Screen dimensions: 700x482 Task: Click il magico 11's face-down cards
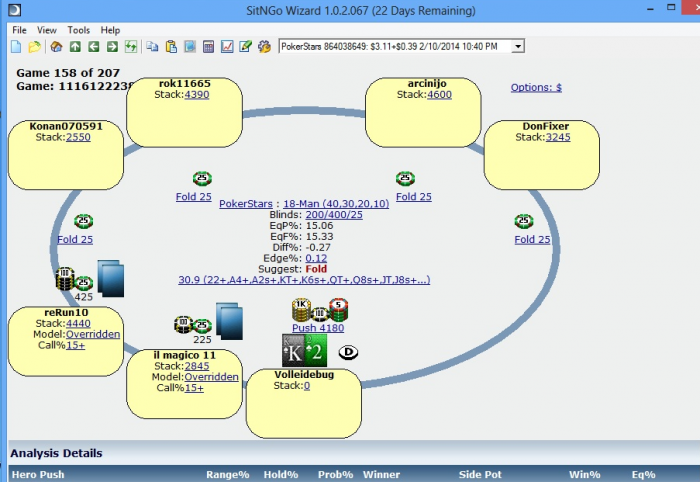[x=229, y=321]
